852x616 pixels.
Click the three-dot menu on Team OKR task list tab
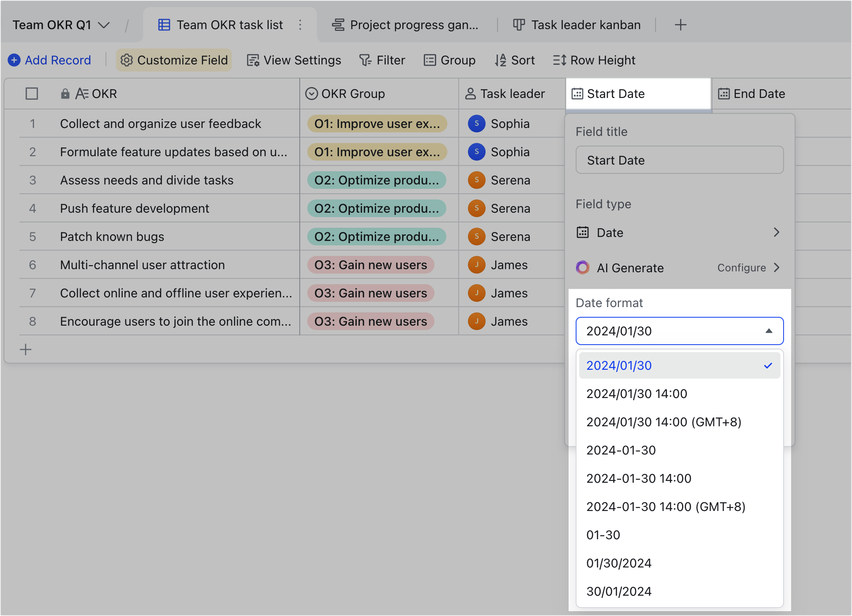pos(300,25)
